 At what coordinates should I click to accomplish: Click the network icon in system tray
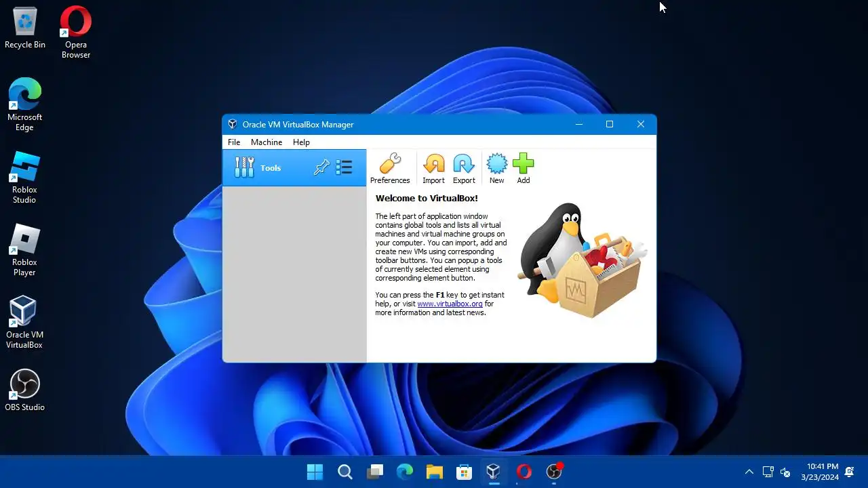pyautogui.click(x=768, y=472)
